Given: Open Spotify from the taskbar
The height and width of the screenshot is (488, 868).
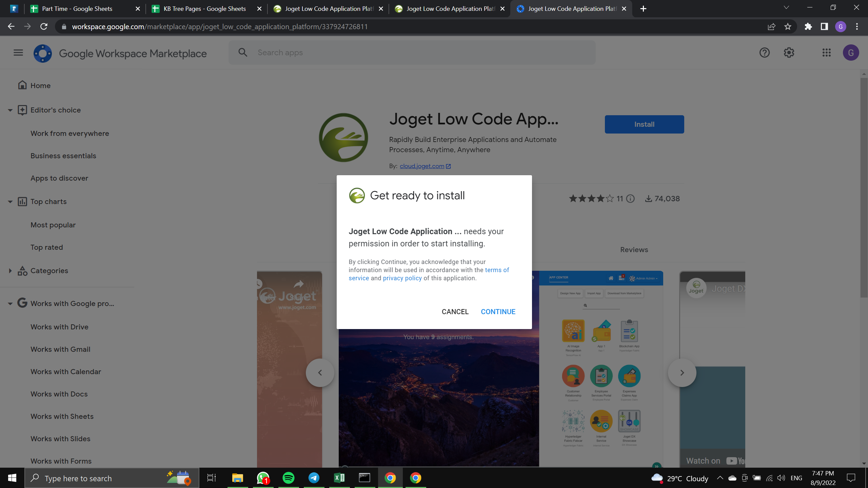Looking at the screenshot, I should tap(288, 478).
